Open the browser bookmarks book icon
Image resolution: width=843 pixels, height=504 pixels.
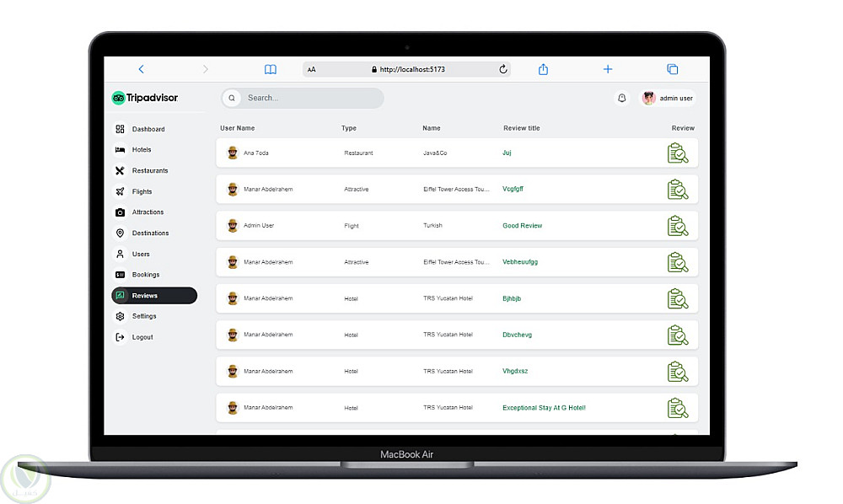[271, 69]
